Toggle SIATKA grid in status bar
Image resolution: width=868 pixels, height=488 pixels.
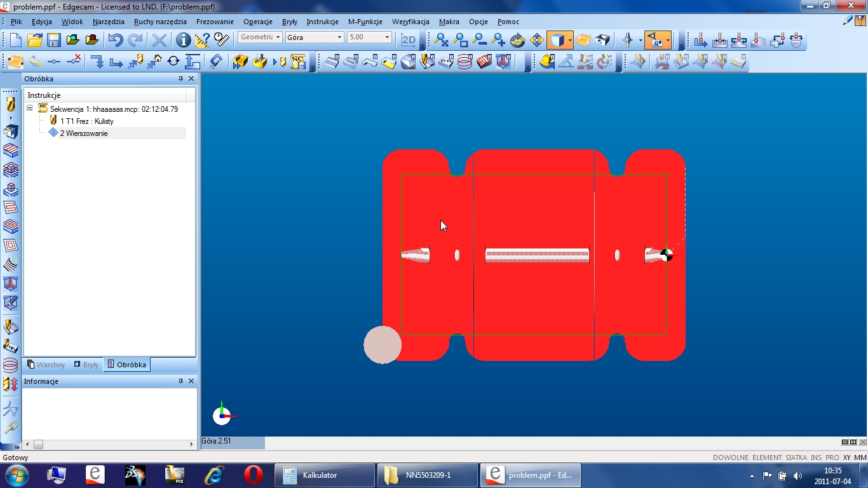tap(796, 457)
